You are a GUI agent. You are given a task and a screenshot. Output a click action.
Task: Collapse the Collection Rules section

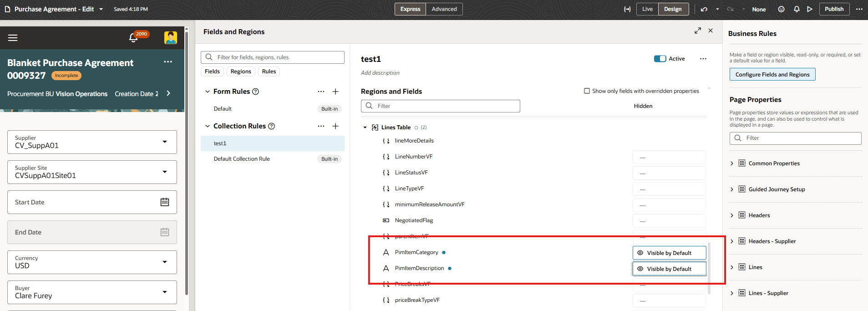[208, 126]
